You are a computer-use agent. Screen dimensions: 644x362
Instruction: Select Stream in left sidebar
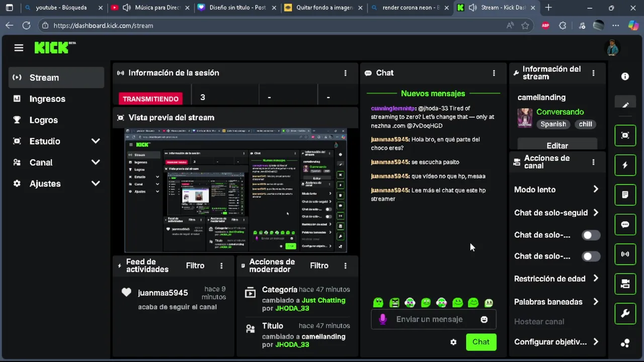click(56, 77)
